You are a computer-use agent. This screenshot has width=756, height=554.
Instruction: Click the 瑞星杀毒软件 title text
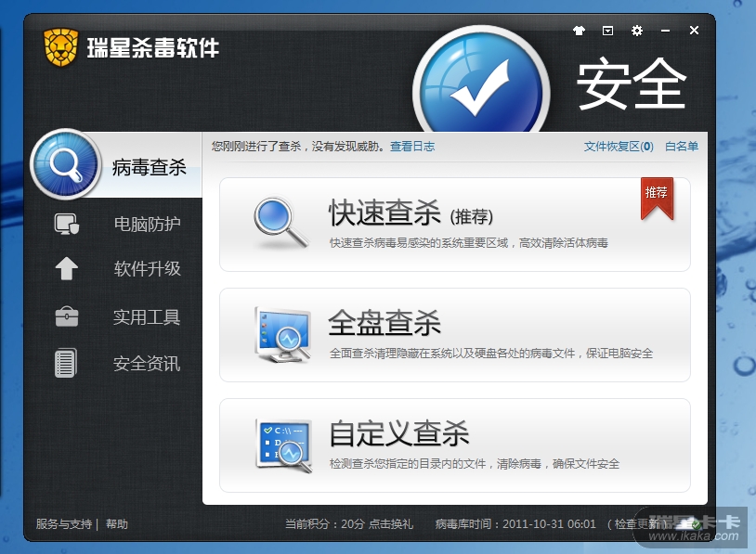[153, 47]
